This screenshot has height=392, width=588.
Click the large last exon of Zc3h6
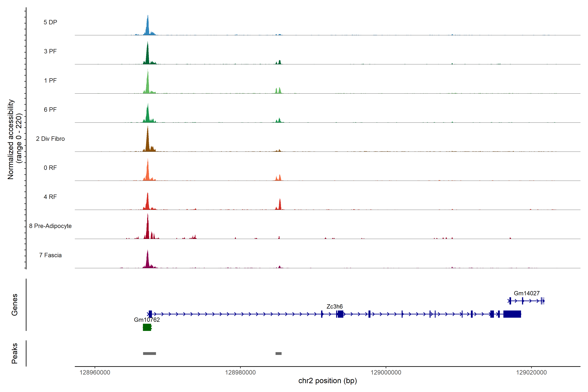click(512, 314)
